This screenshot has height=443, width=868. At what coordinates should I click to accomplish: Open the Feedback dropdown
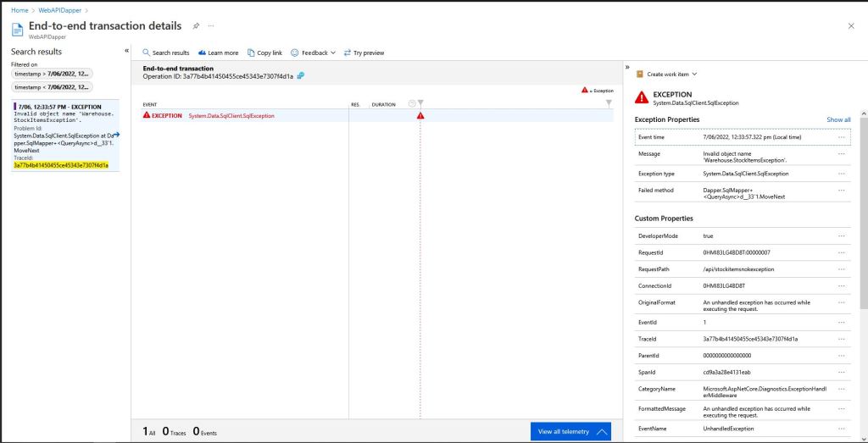(x=313, y=53)
